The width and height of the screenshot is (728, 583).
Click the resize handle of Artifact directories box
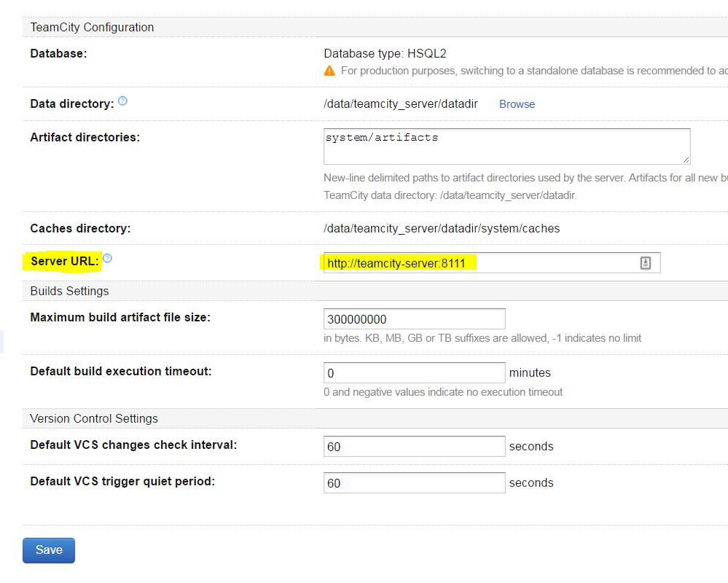coord(686,160)
